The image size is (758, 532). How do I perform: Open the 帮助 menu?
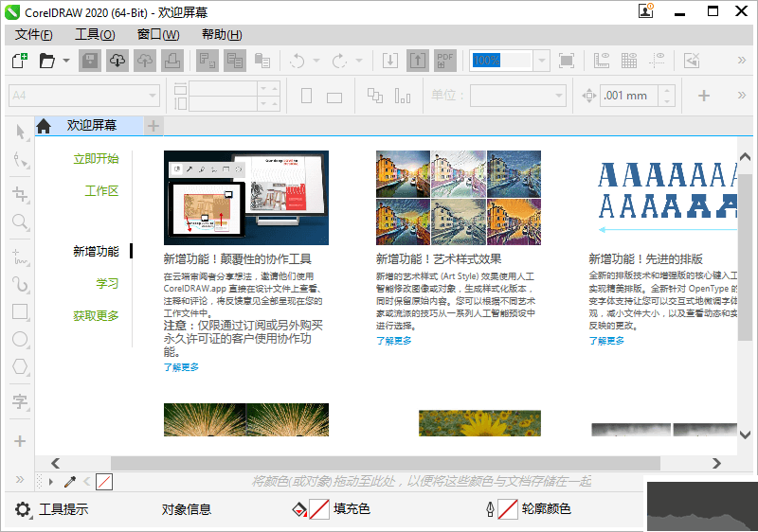click(x=221, y=35)
